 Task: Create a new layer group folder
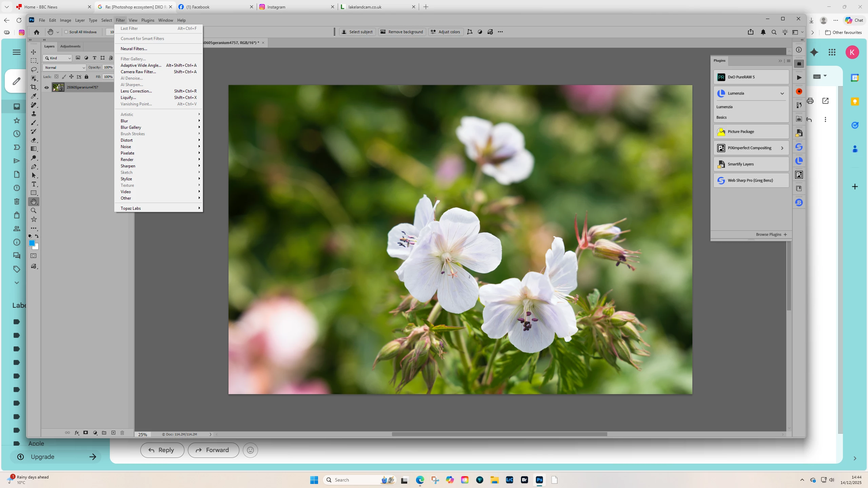[x=104, y=433]
